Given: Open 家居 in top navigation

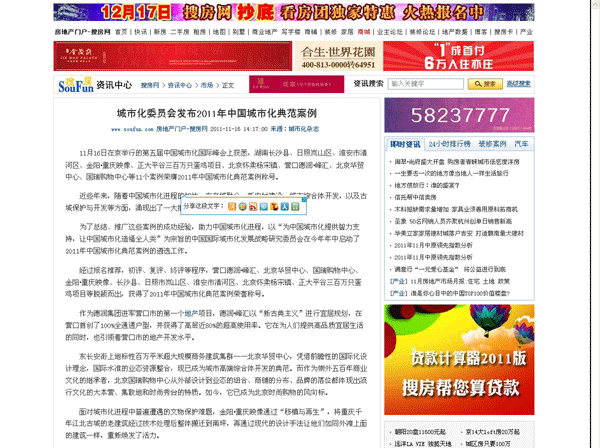Looking at the screenshot, I should point(347,32).
